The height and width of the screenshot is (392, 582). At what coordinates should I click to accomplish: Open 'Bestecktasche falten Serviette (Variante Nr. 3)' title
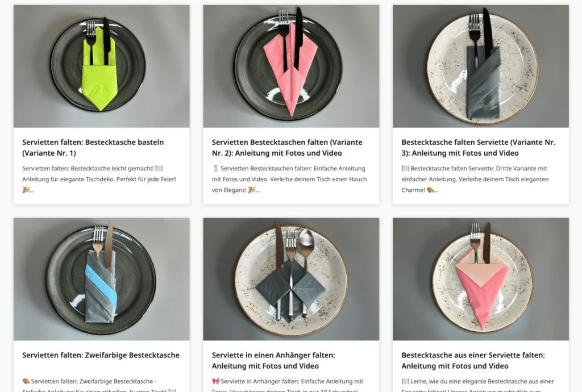(479, 148)
